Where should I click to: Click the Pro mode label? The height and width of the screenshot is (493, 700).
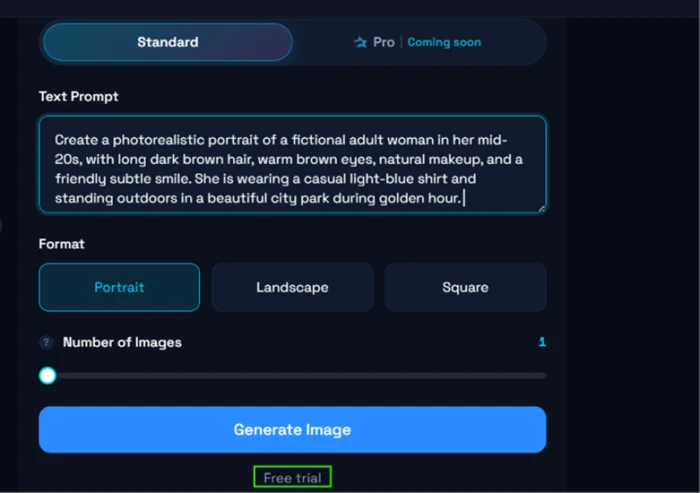(x=383, y=42)
